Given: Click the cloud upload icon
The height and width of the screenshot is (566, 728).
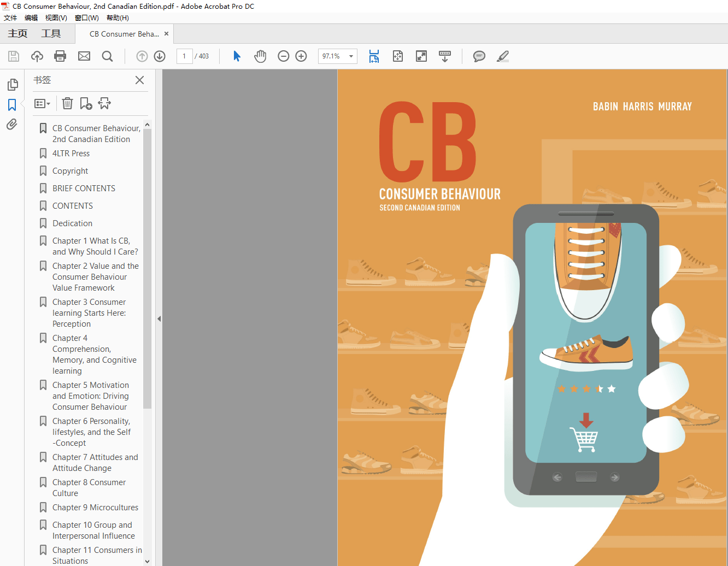Looking at the screenshot, I should pos(37,56).
